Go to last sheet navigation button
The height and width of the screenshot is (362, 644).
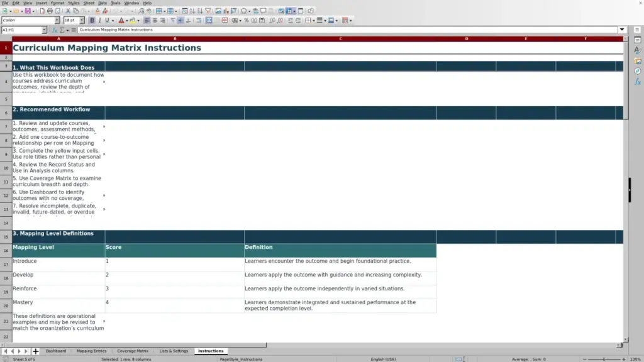pyautogui.click(x=26, y=351)
